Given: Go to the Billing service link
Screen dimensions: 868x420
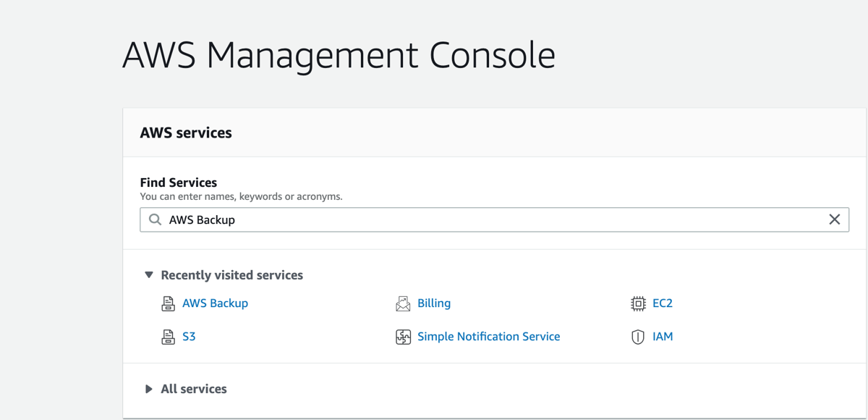Looking at the screenshot, I should (x=434, y=303).
